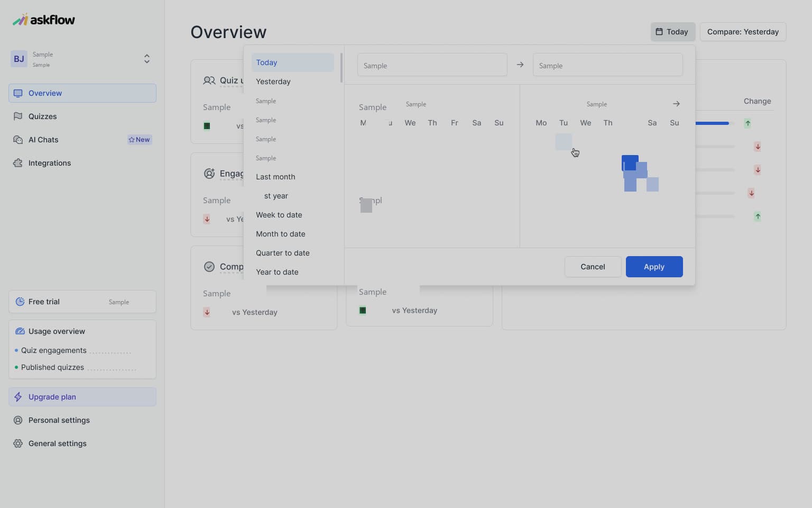Click the General settings gear icon
Viewport: 812px width, 508px height.
point(18,443)
